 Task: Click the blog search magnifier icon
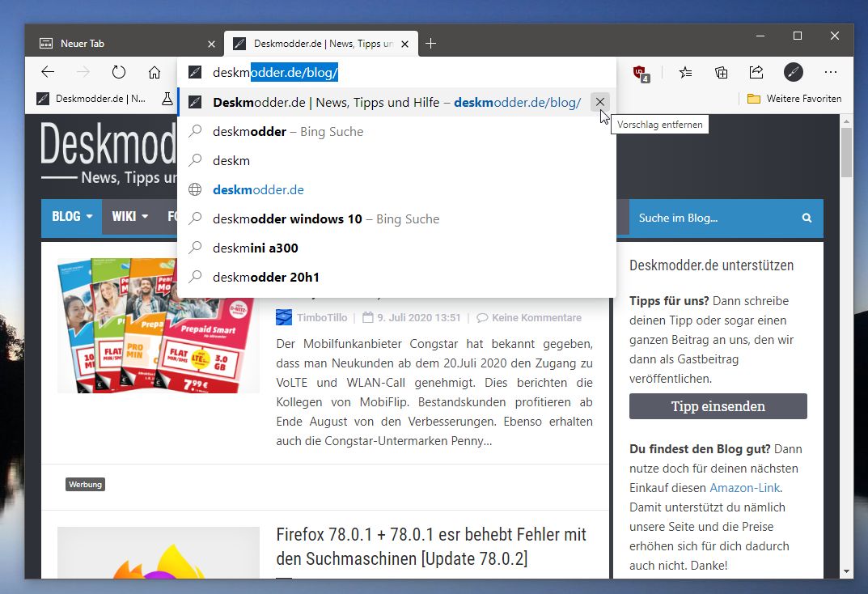pos(807,219)
